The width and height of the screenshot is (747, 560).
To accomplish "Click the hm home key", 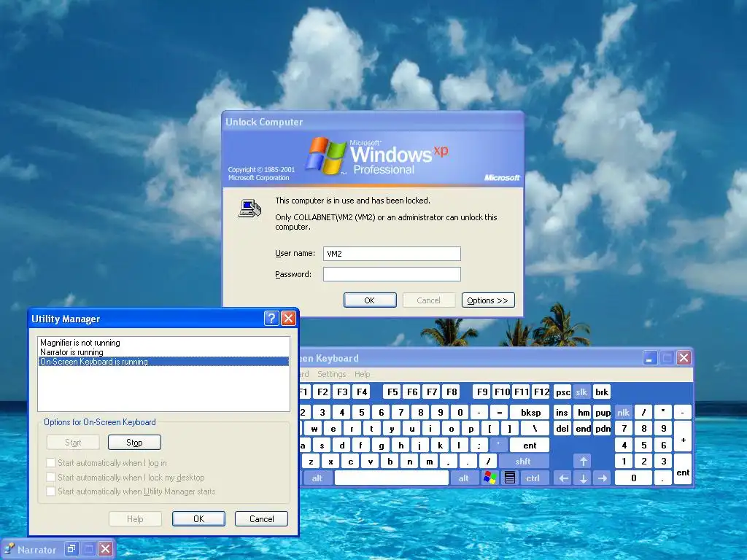I will point(583,413).
